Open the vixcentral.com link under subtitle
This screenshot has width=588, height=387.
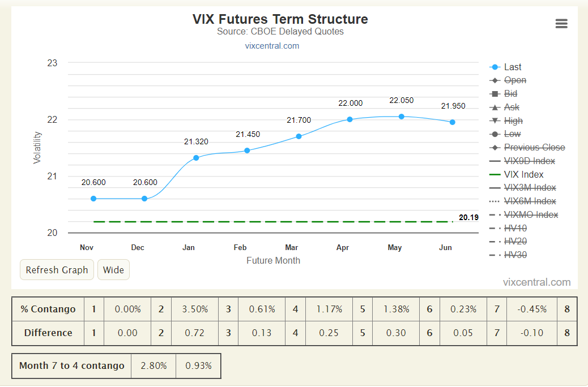point(272,46)
